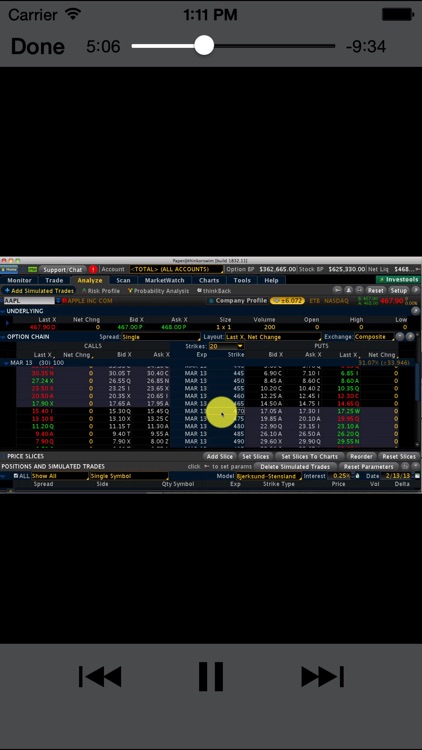The height and width of the screenshot is (750, 422).
Task: Click the Add Slice button
Action: [220, 456]
